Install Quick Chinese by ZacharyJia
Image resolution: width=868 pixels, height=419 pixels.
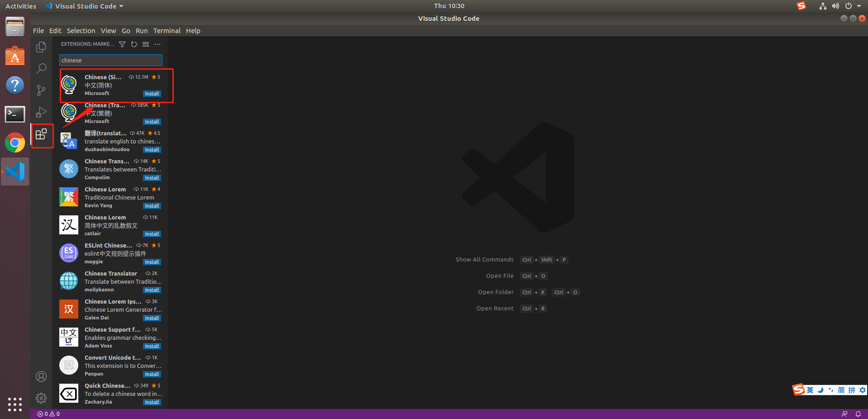click(152, 402)
